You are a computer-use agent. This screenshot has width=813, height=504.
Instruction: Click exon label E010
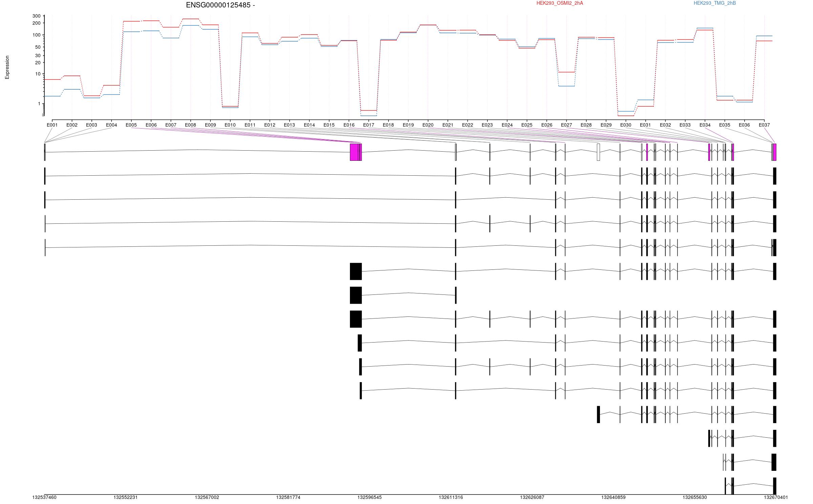tap(230, 125)
